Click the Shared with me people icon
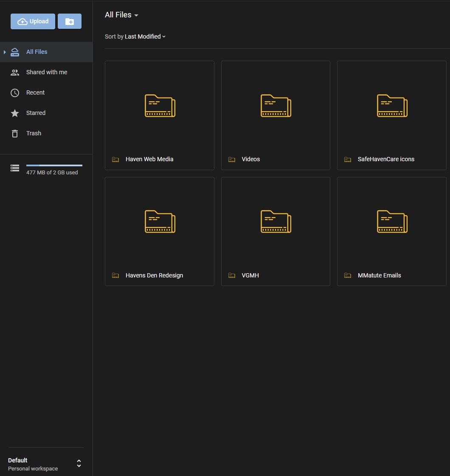450x476 pixels. [x=15, y=73]
